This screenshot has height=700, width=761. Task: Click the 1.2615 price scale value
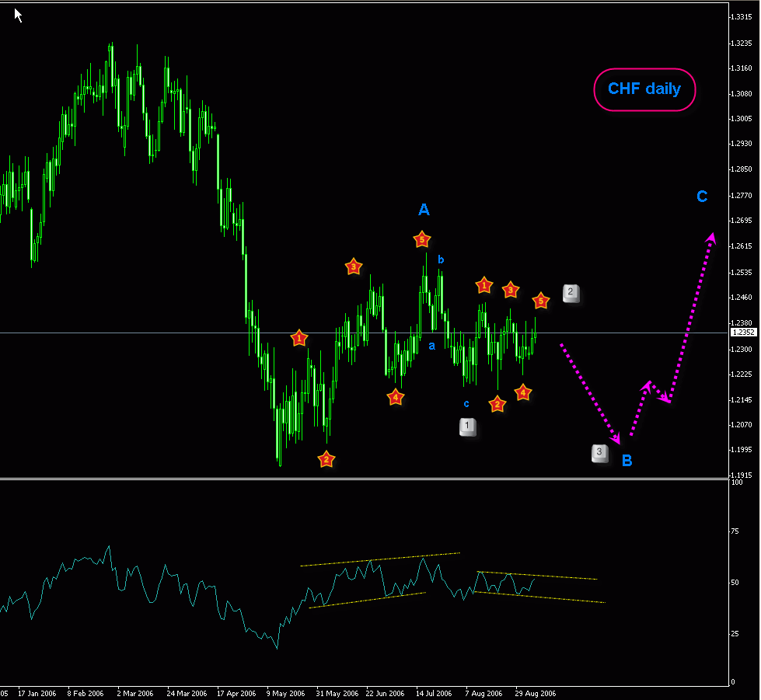(x=742, y=246)
